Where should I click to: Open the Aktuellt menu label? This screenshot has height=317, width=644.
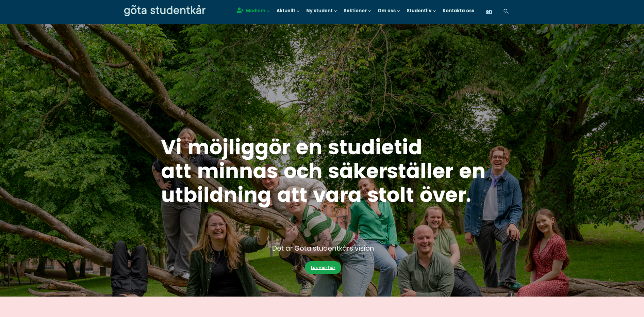(x=286, y=11)
